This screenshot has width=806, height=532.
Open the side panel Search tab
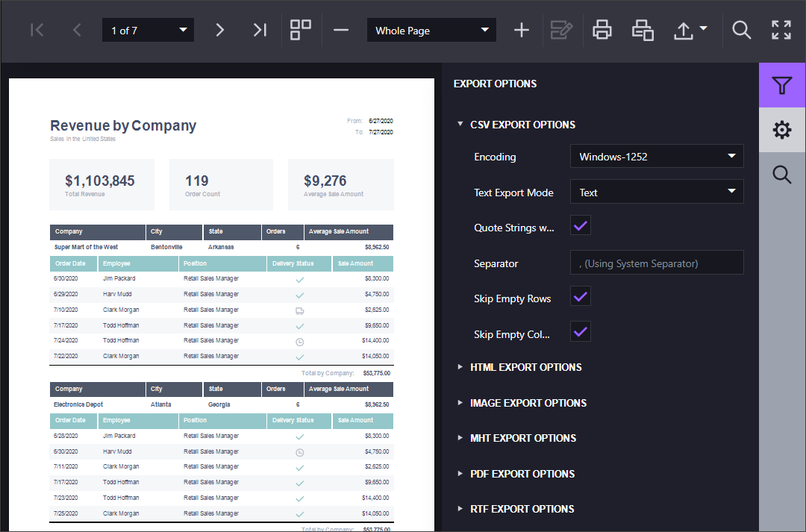782,175
